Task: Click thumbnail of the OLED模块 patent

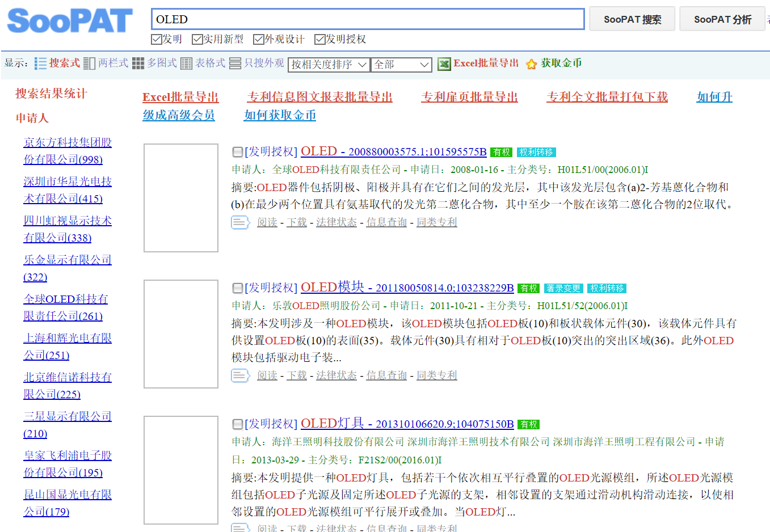Action: 181,334
